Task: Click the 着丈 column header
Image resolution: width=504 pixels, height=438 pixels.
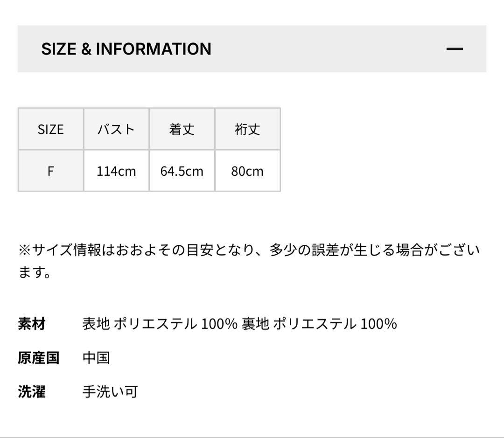Action: [x=182, y=129]
